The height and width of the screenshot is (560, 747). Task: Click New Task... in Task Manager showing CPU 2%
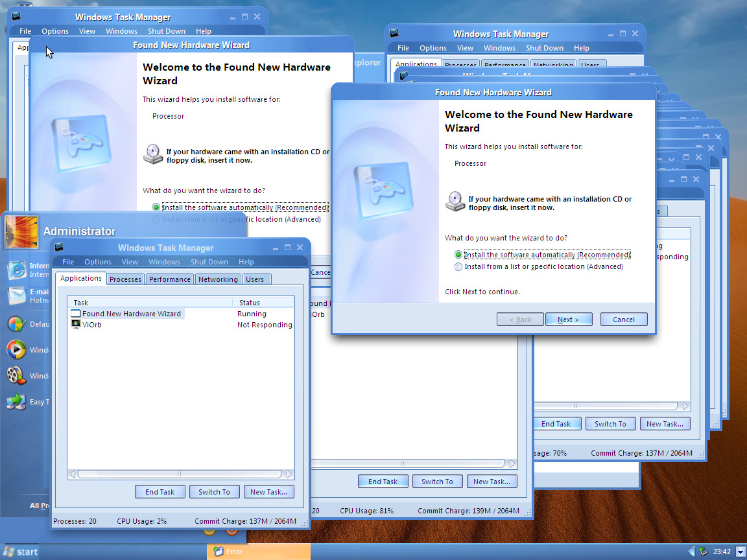point(268,492)
